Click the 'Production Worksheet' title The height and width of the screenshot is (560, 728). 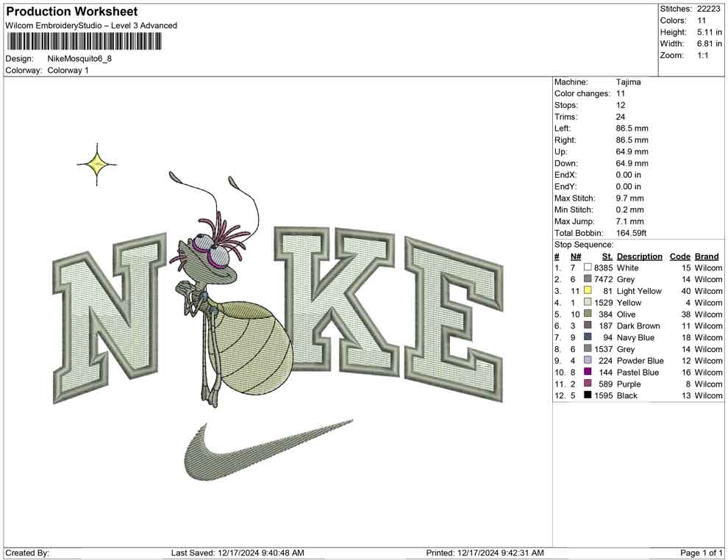(72, 11)
